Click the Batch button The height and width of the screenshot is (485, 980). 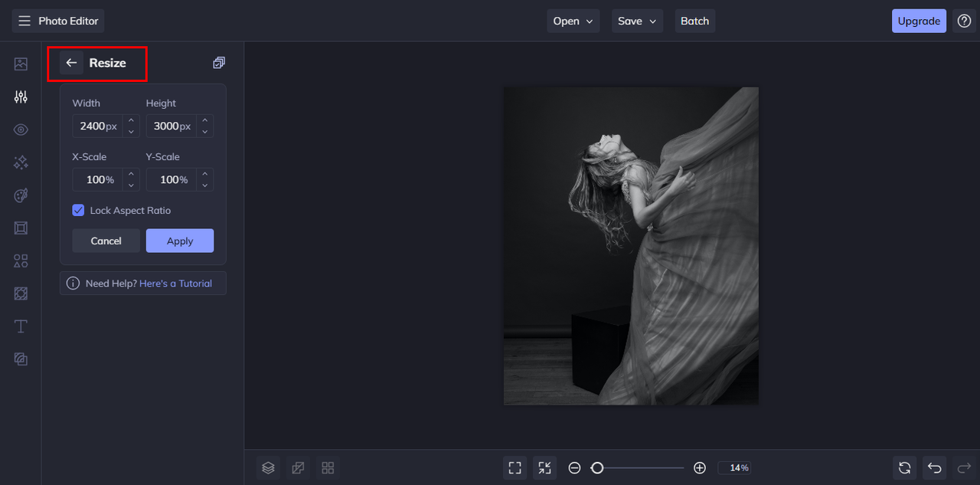[x=694, y=21]
